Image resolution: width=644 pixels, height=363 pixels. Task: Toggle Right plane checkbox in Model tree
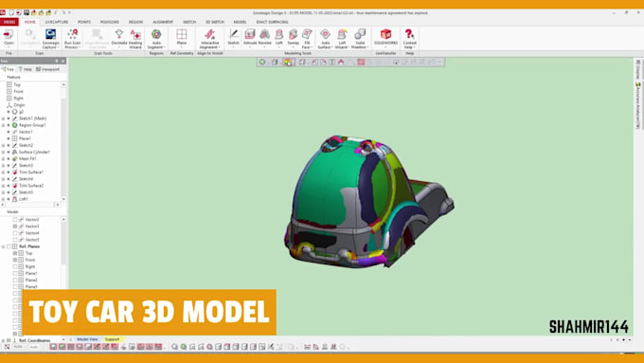[15, 266]
